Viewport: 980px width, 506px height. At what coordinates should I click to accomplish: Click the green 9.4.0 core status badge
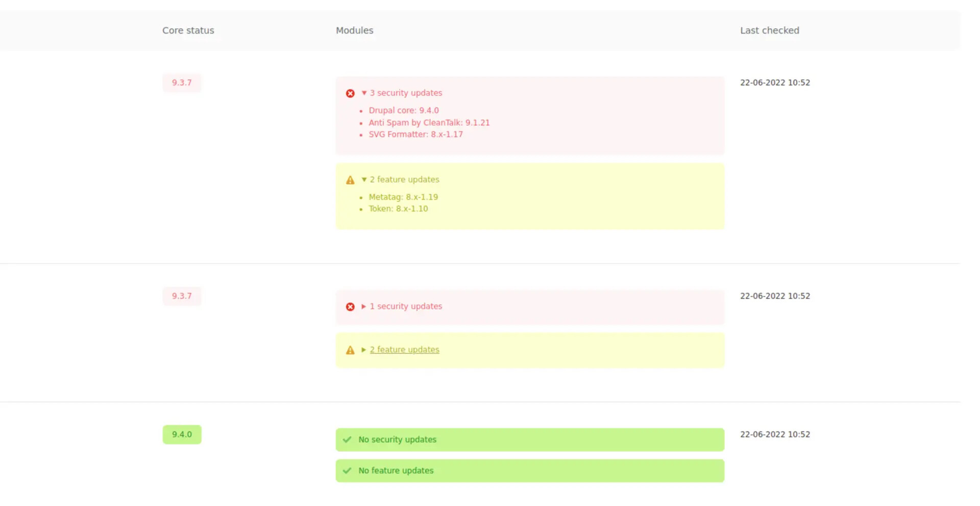(x=182, y=435)
